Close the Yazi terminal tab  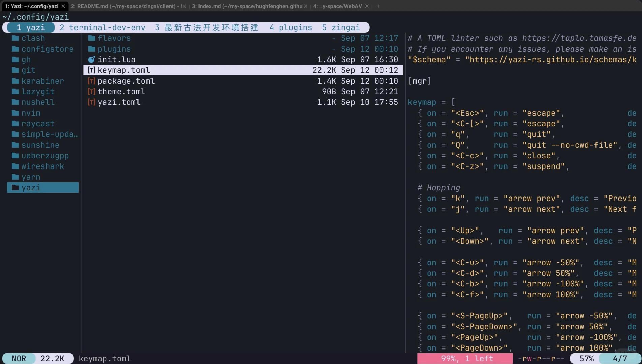63,6
